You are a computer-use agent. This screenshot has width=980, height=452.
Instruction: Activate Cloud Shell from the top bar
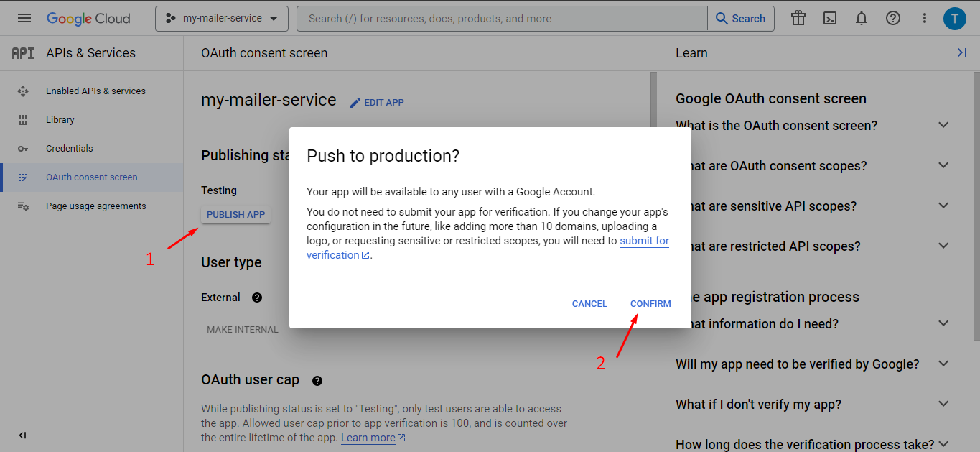[x=829, y=18]
